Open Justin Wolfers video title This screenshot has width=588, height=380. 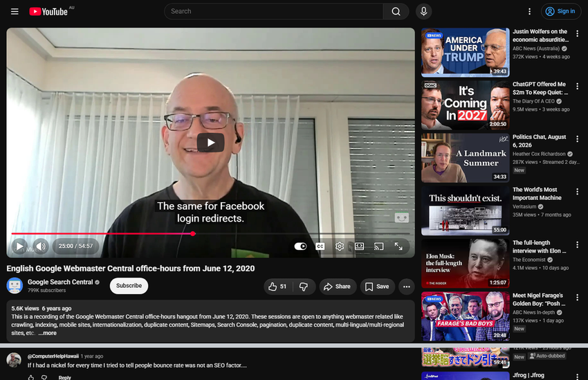[540, 35]
